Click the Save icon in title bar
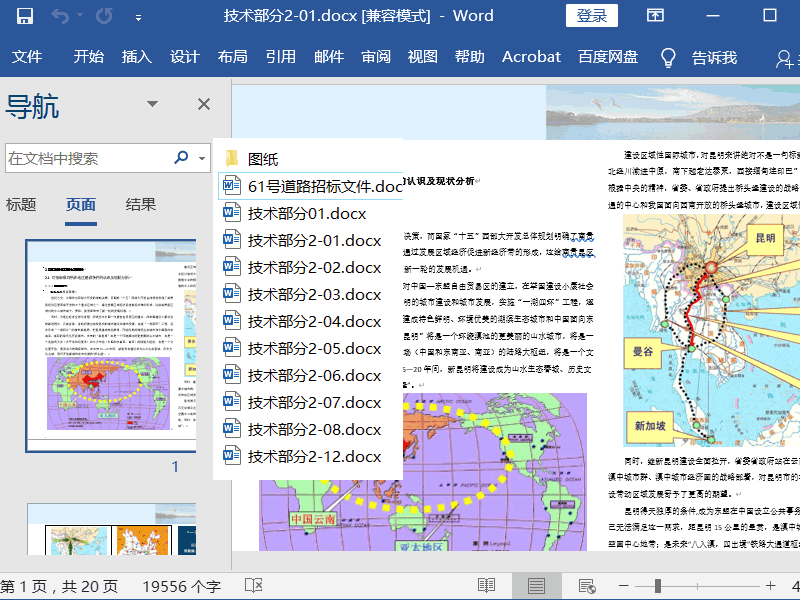 click(25, 15)
